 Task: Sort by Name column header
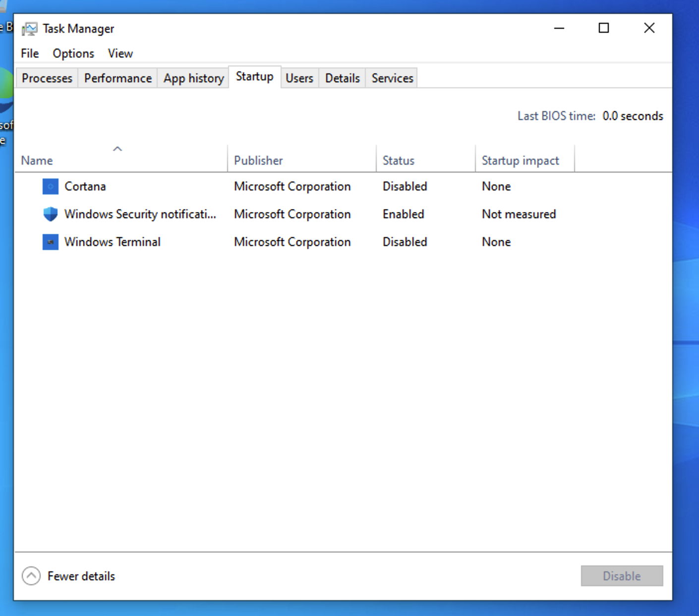coord(37,160)
